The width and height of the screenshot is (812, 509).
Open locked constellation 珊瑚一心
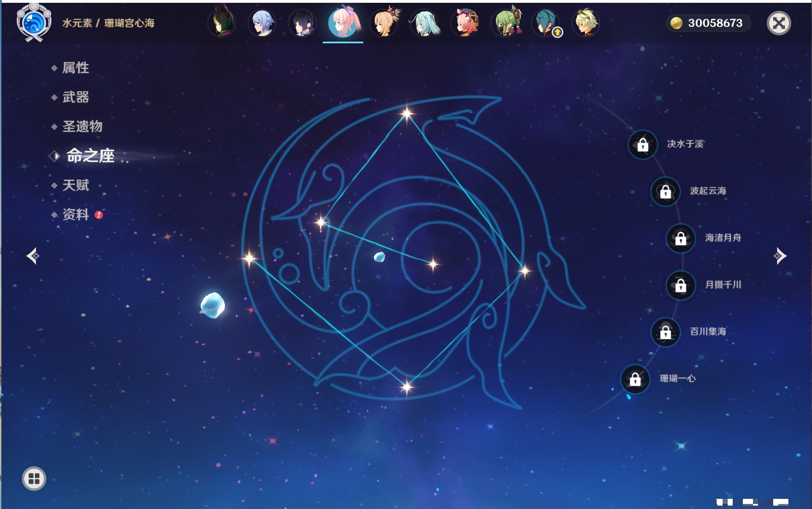[x=635, y=379]
